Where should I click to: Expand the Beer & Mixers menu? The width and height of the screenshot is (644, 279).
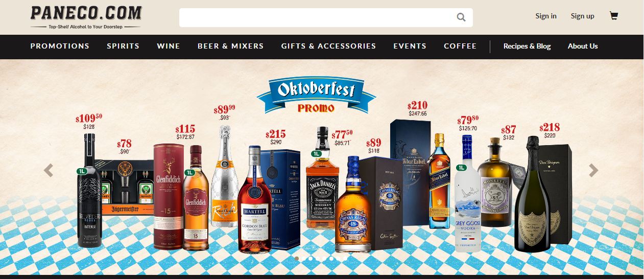point(231,46)
